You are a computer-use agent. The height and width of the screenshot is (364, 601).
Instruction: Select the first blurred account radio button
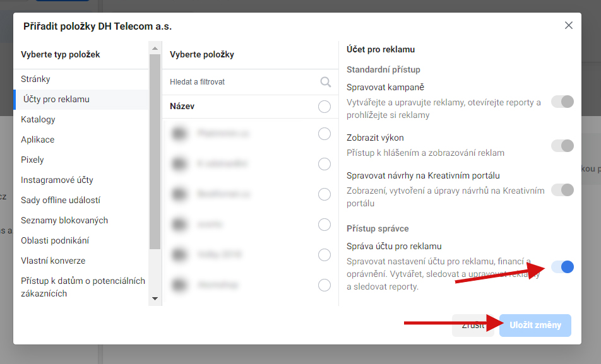324,134
